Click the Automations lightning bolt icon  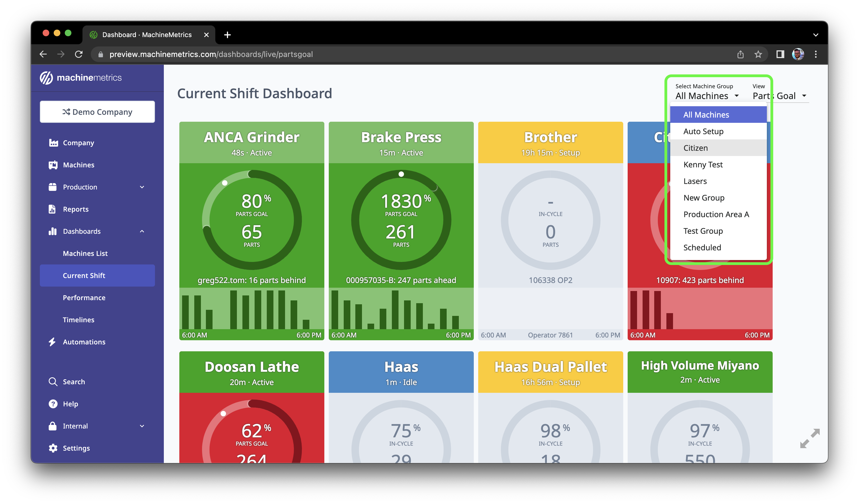click(53, 342)
